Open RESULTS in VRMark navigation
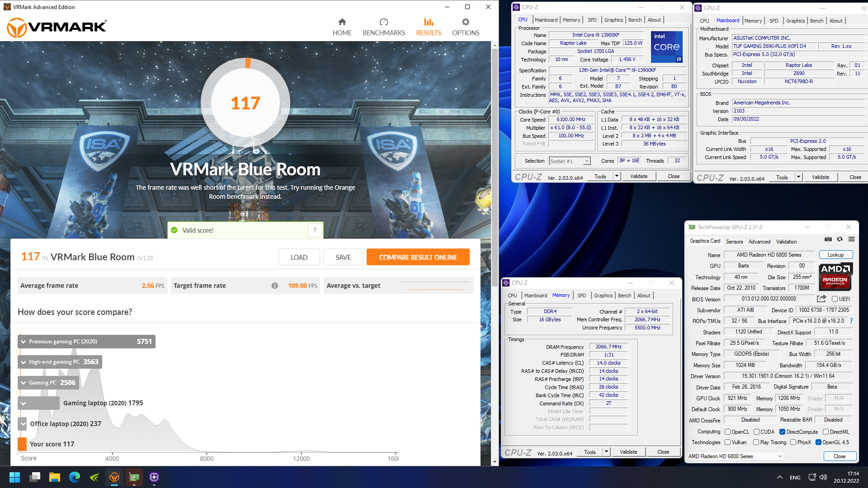 pyautogui.click(x=428, y=27)
